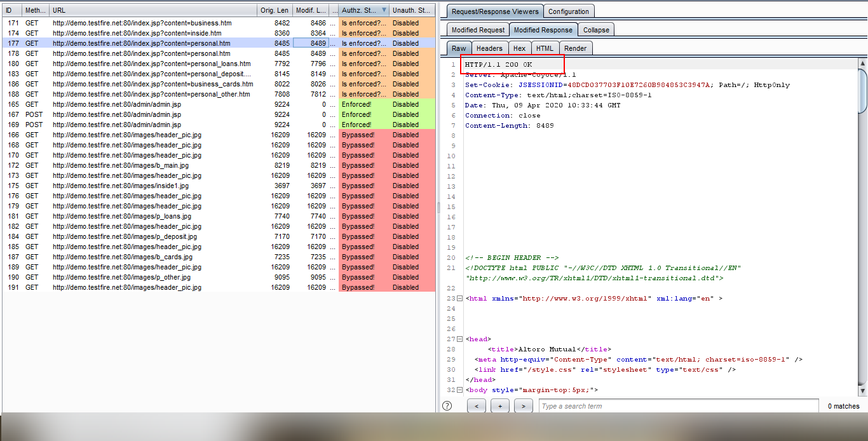Select the last request row ID 191
The height and width of the screenshot is (441, 868).
[x=219, y=287]
